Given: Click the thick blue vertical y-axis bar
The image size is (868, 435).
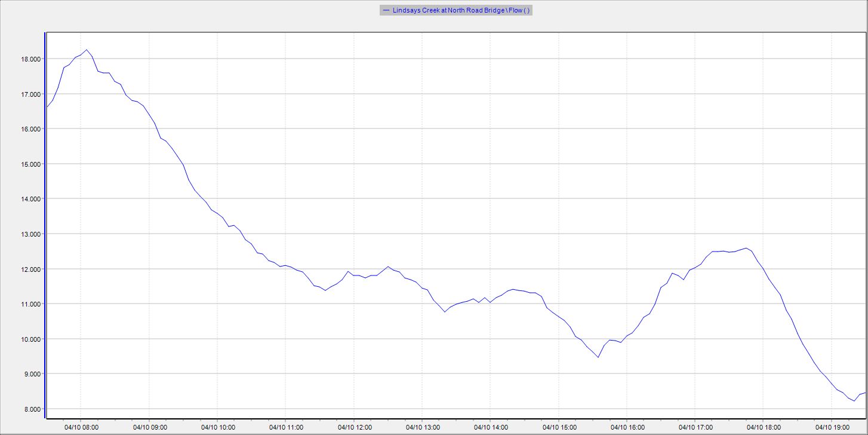Looking at the screenshot, I should (45, 227).
